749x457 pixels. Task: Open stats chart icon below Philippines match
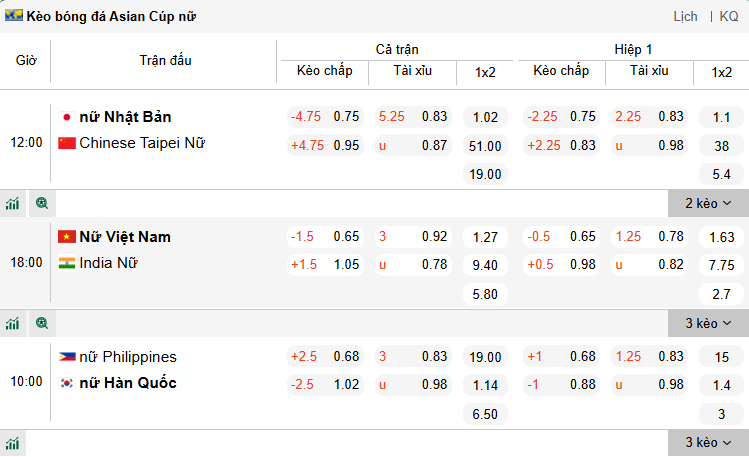12,443
